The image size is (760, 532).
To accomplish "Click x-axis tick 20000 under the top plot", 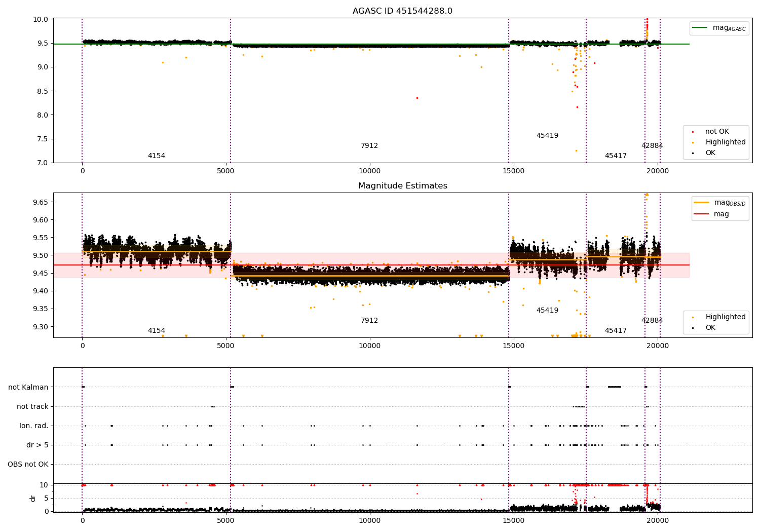I will tap(658, 171).
